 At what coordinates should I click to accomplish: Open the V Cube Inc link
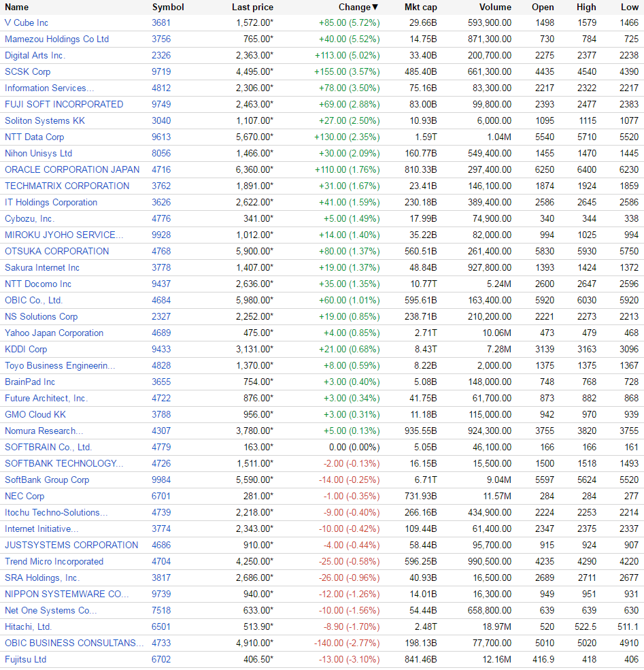[x=27, y=23]
